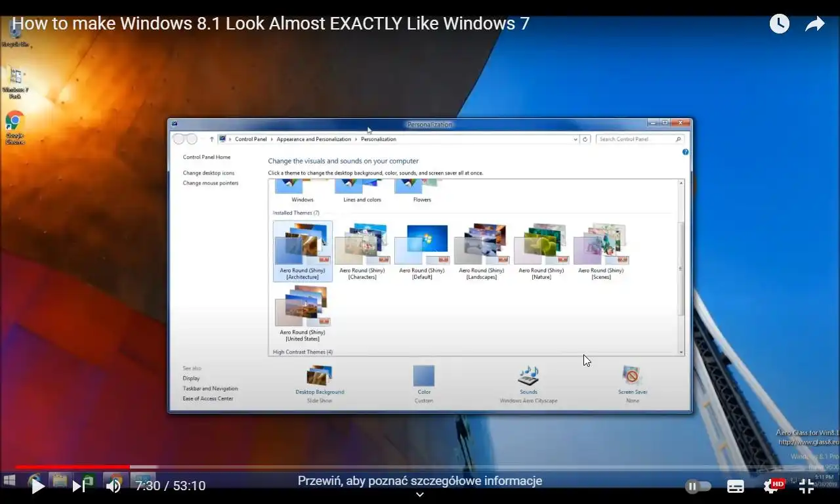Click the theme list scrollbar thumb
Image resolution: width=840 pixels, height=504 pixels.
click(x=681, y=268)
